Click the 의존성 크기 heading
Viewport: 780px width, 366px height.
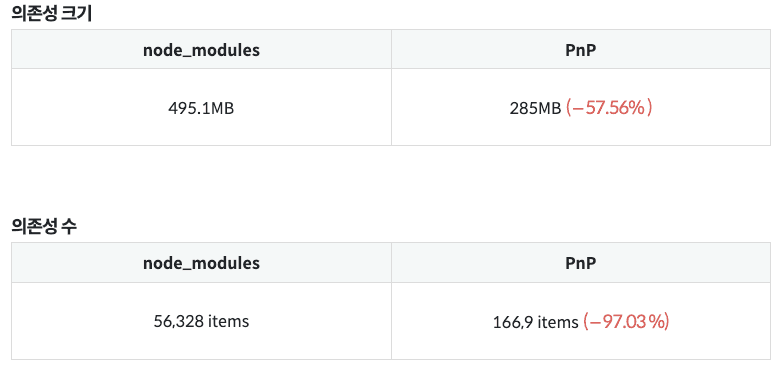[x=51, y=14]
